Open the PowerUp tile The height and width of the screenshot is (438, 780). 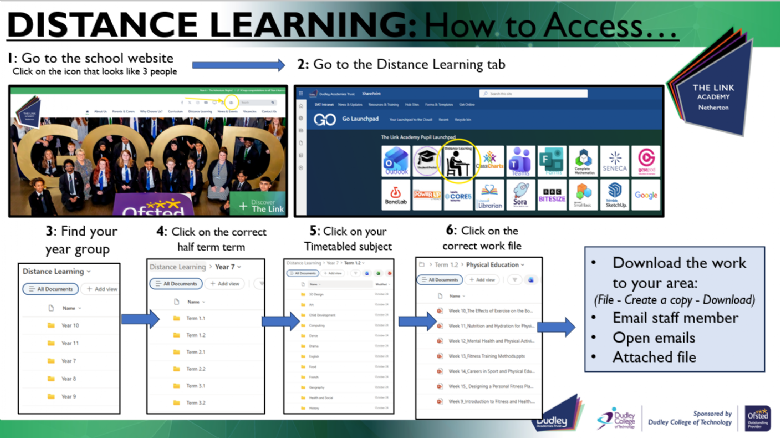coord(427,195)
